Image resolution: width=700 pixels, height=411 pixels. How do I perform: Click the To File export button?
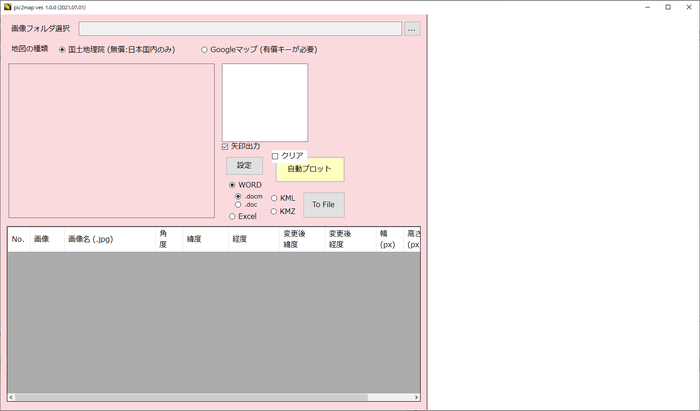point(323,205)
